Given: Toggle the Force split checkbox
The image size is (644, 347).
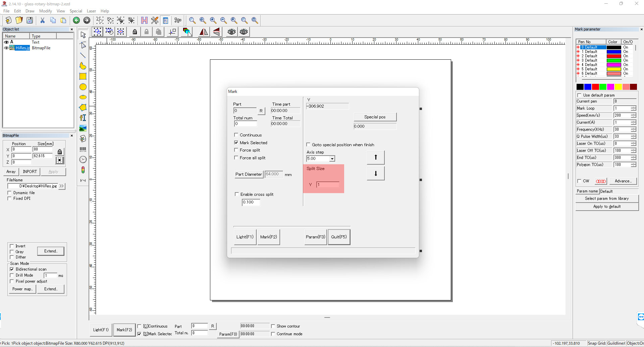Looking at the screenshot, I should coord(236,150).
